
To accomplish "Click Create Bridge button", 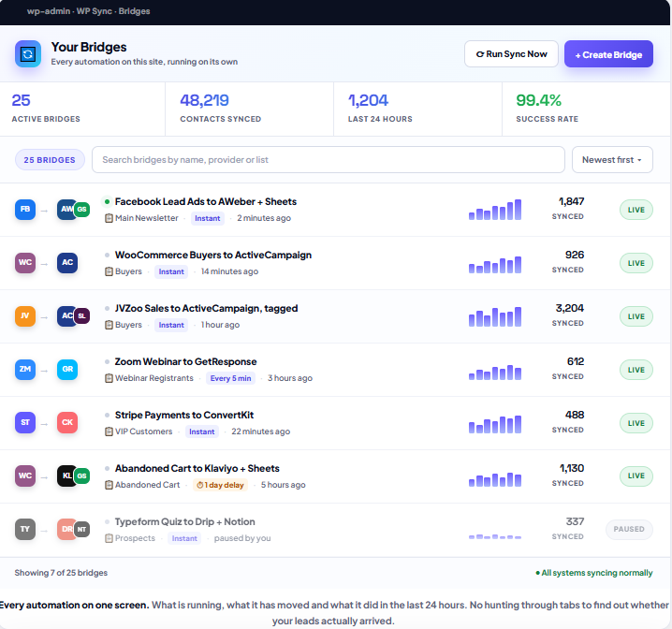I will [608, 54].
